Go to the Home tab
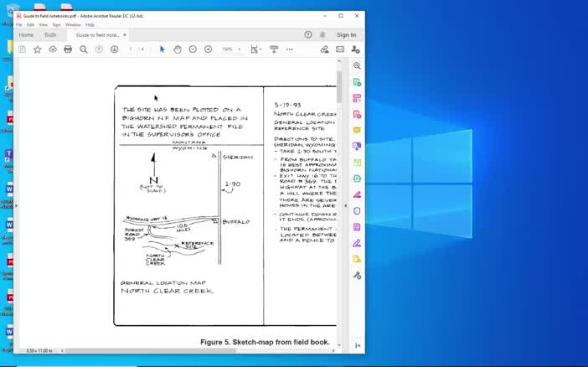This screenshot has height=367, width=588. 26,35
